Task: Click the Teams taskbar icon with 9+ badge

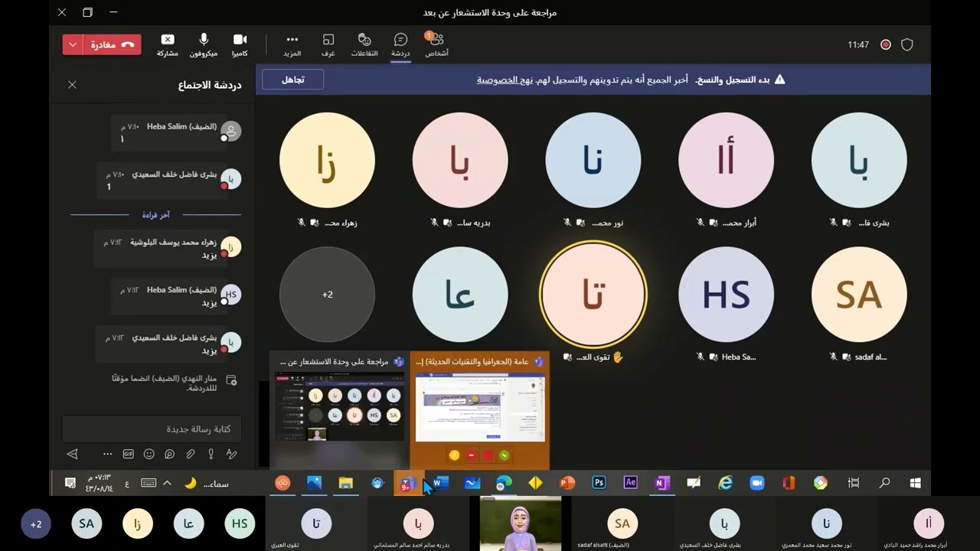Action: (x=407, y=483)
